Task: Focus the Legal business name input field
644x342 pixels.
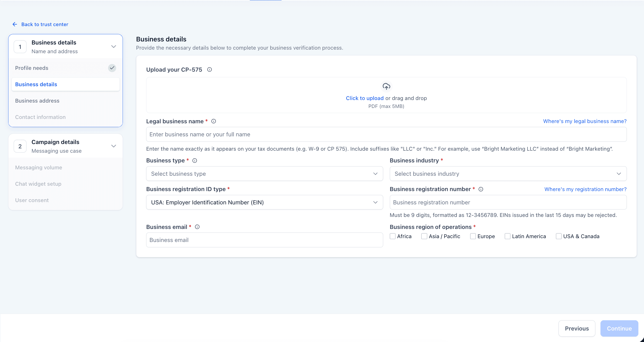Action: [386, 134]
